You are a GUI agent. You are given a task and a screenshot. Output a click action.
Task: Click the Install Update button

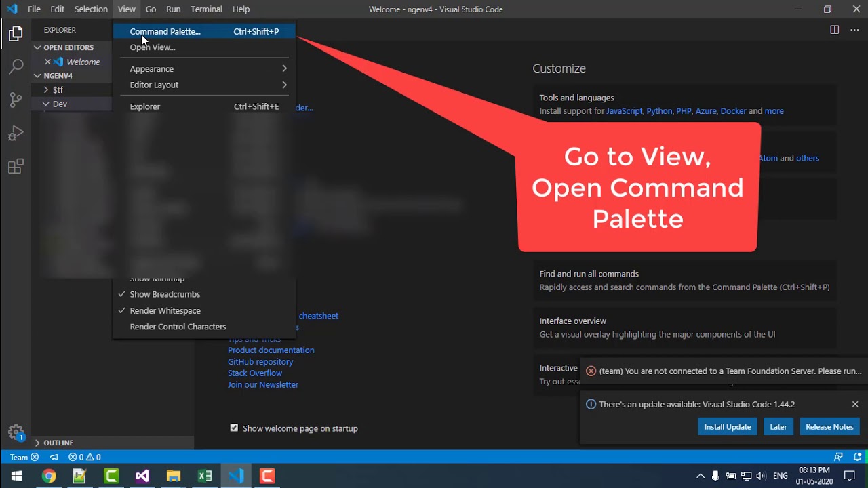point(728,426)
